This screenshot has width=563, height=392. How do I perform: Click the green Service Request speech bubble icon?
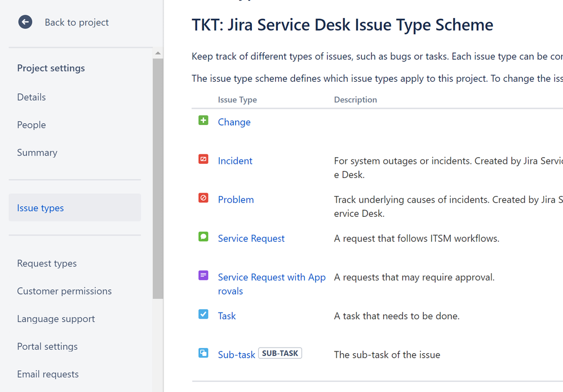coord(203,237)
